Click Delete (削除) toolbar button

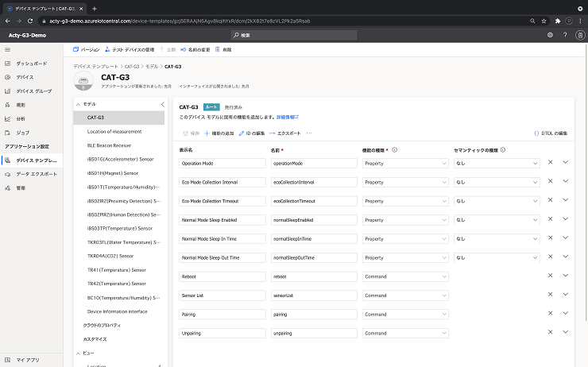pyautogui.click(x=223, y=49)
